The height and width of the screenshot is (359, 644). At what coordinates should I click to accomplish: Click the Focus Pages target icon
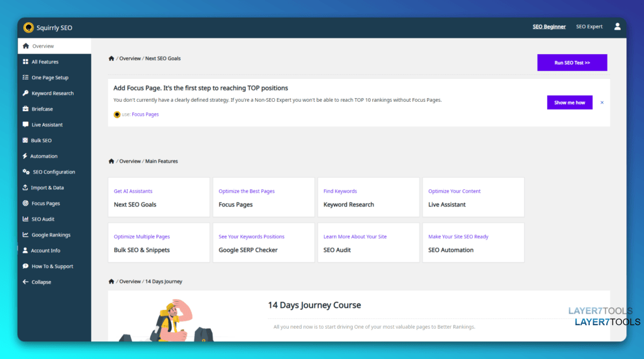click(x=25, y=203)
